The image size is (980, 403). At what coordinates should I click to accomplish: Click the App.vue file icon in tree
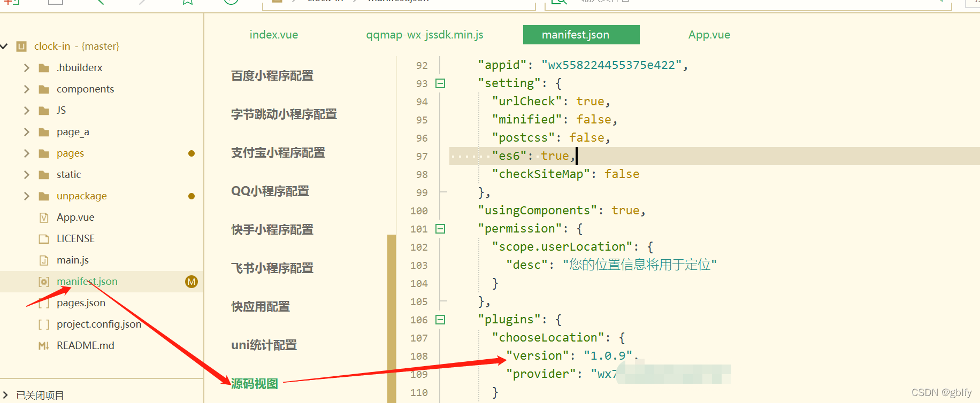point(44,218)
